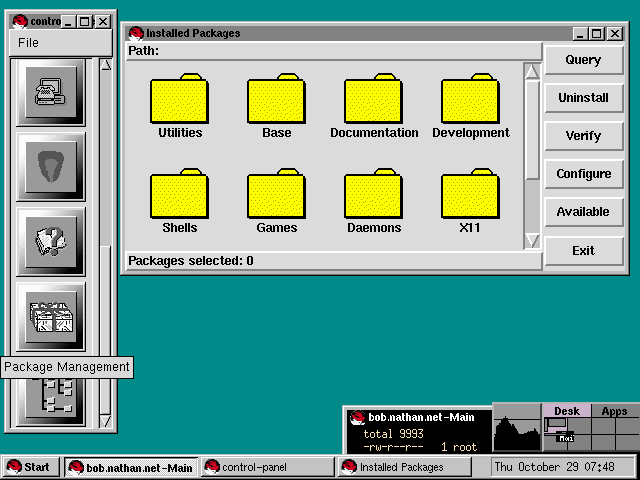Switch to control-panel taskbar item
The width and height of the screenshot is (640, 480).
coord(267,467)
